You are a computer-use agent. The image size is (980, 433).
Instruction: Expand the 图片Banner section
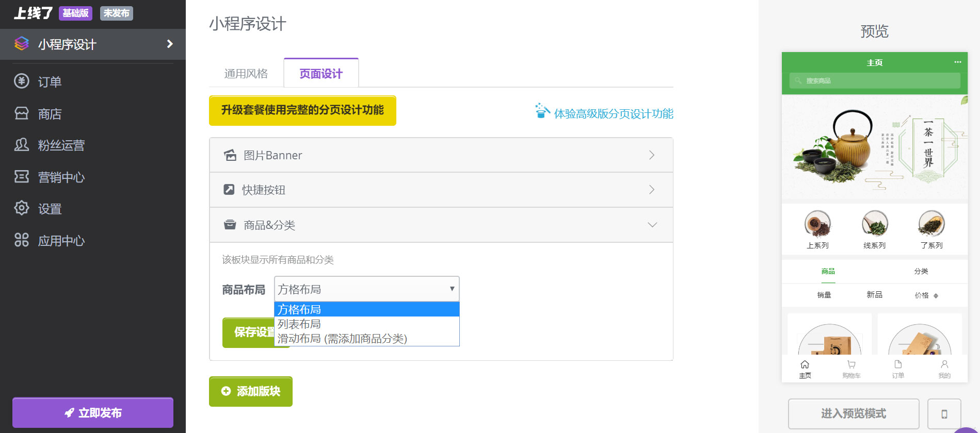click(441, 155)
